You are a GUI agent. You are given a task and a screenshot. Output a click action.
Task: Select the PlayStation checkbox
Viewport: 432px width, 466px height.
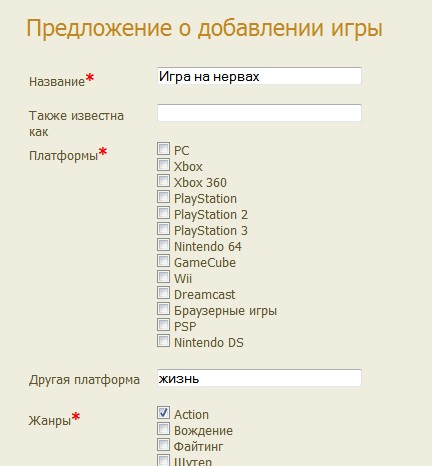163,197
